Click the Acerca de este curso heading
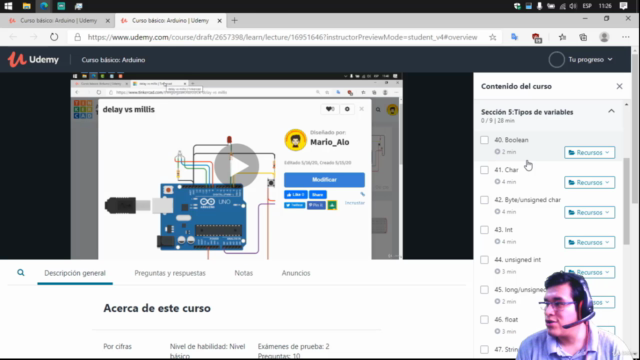Image resolution: width=640 pixels, height=360 pixels. tap(157, 308)
